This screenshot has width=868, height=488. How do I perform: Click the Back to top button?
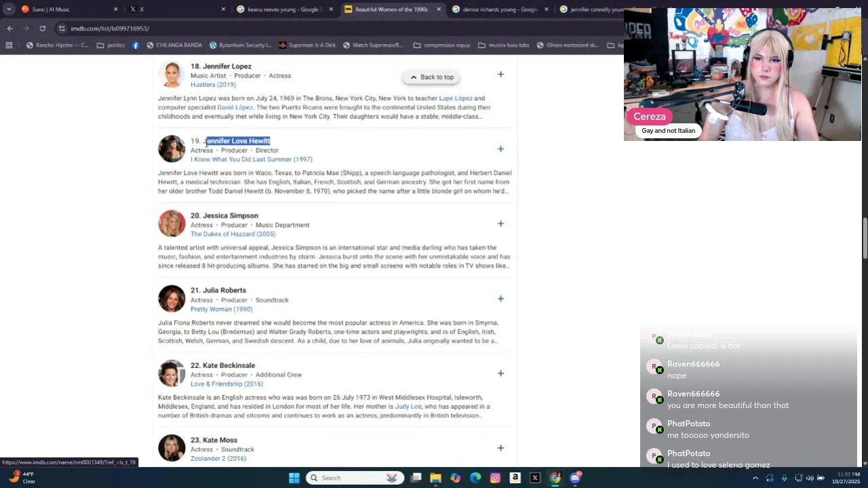coord(431,77)
